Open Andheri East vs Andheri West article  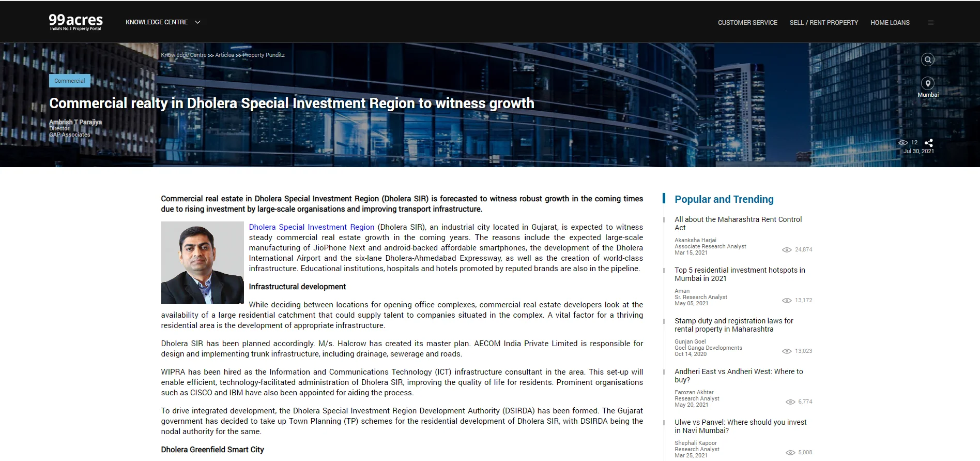[739, 376]
